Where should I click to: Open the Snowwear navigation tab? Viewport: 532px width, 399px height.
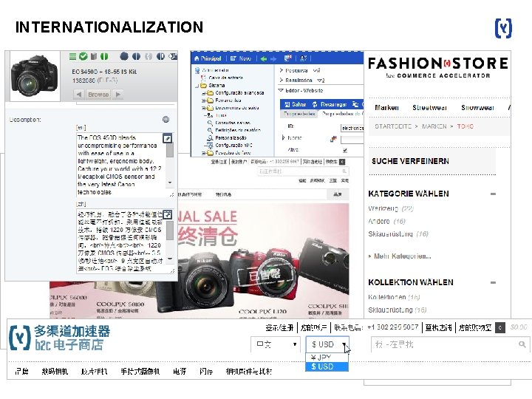pos(477,108)
